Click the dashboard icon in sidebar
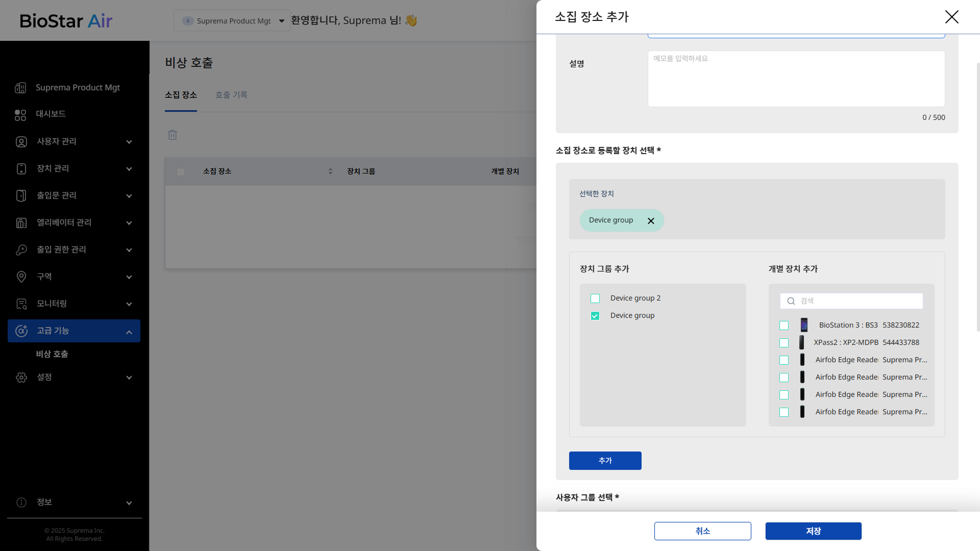 20,115
